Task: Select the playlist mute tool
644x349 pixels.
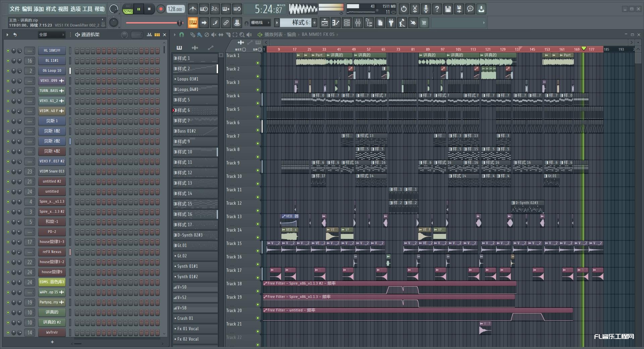Action: 214,35
